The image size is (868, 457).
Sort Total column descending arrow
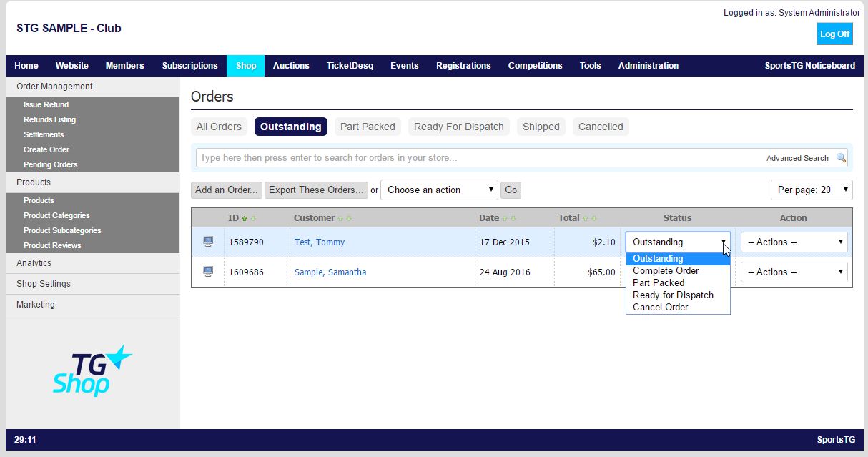[593, 218]
